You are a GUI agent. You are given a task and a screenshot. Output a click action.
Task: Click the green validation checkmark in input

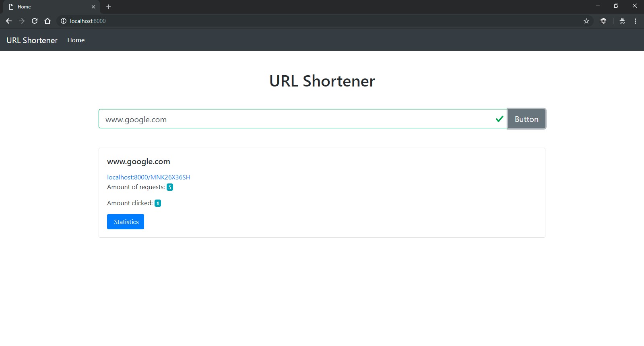tap(500, 119)
